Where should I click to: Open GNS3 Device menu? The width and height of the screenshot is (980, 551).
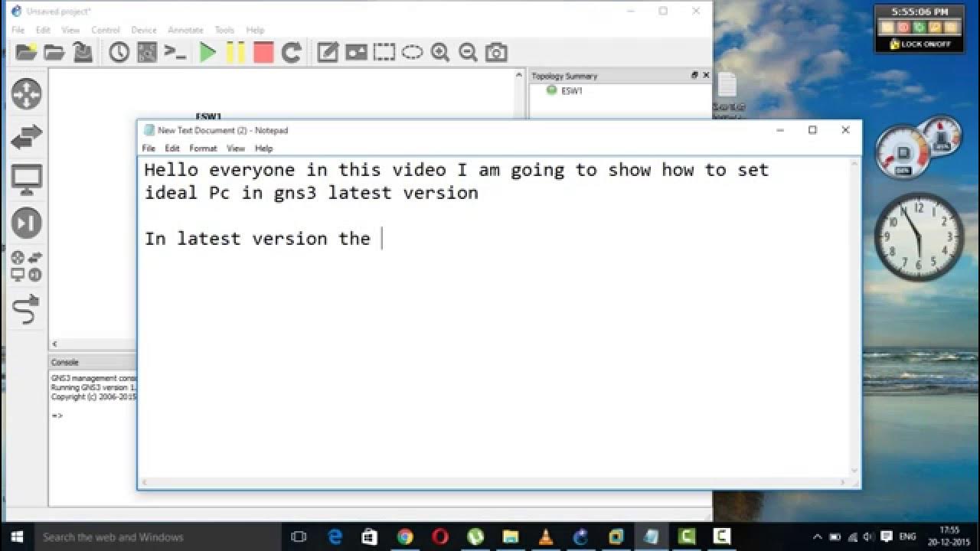click(x=143, y=30)
